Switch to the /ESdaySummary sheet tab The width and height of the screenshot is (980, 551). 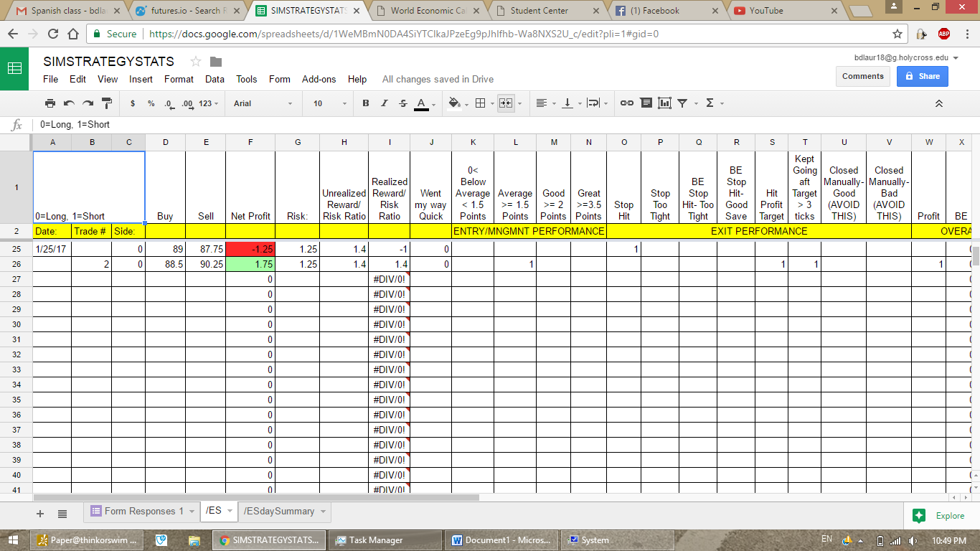coord(284,512)
